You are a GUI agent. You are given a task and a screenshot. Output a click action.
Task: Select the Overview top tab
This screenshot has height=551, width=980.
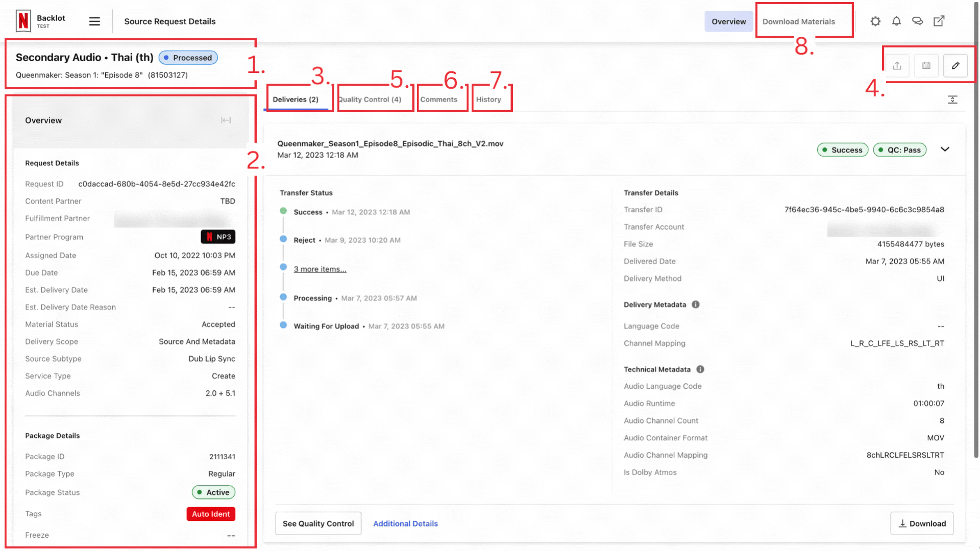[x=728, y=21]
